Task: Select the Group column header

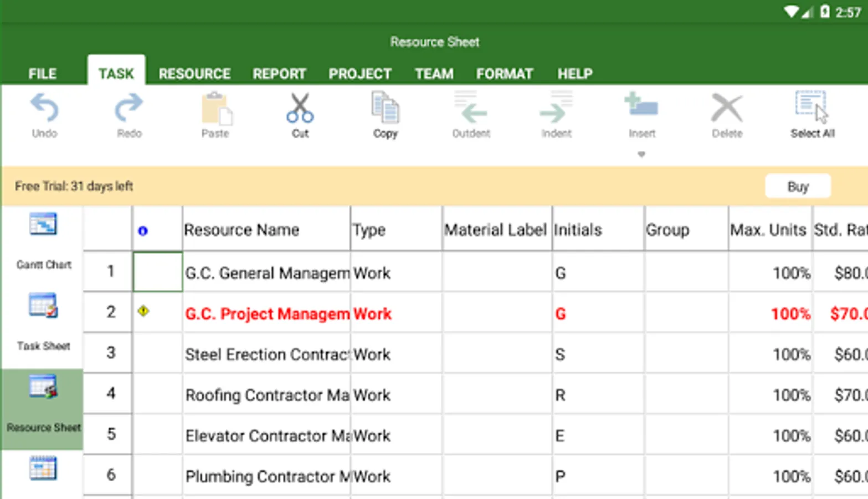Action: [686, 229]
